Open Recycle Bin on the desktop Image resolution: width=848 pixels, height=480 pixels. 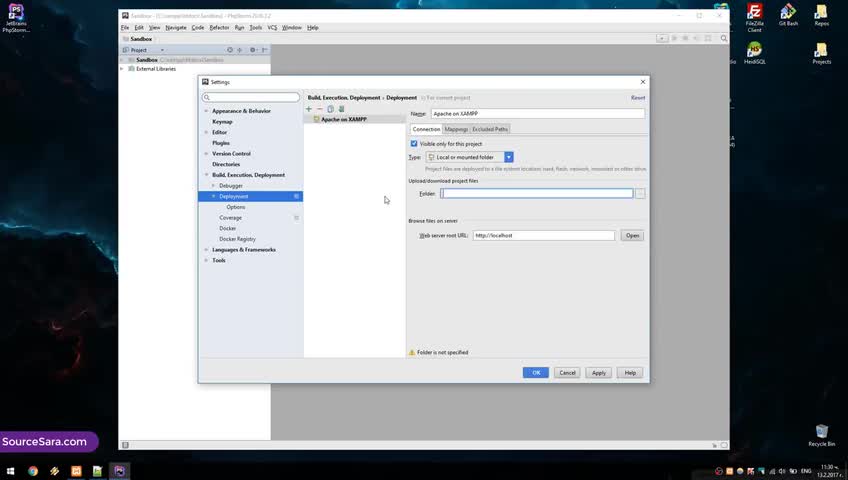coord(822,435)
